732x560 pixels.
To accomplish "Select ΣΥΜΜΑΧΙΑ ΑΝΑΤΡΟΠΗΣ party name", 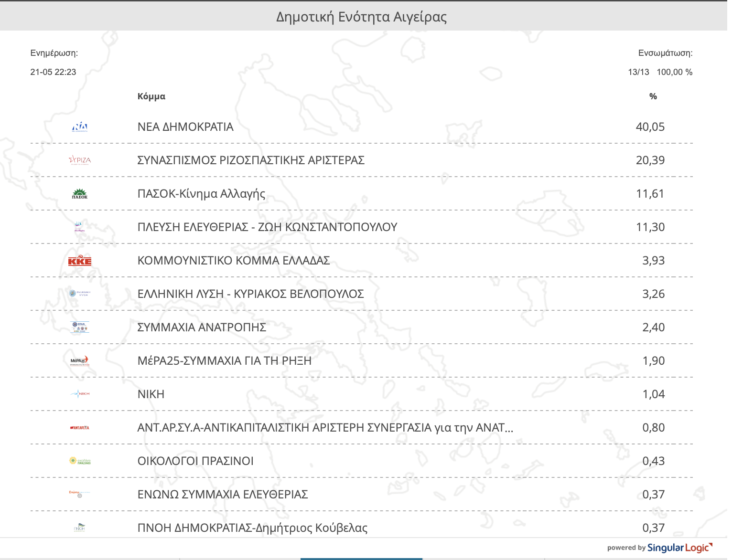I will 202,328.
